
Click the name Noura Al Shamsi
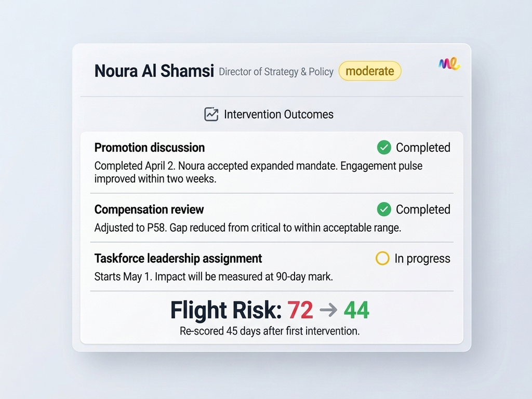click(x=154, y=71)
